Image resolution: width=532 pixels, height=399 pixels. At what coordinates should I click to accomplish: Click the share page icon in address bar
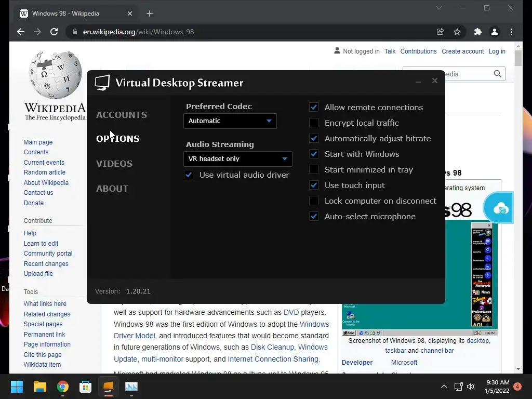tap(441, 32)
